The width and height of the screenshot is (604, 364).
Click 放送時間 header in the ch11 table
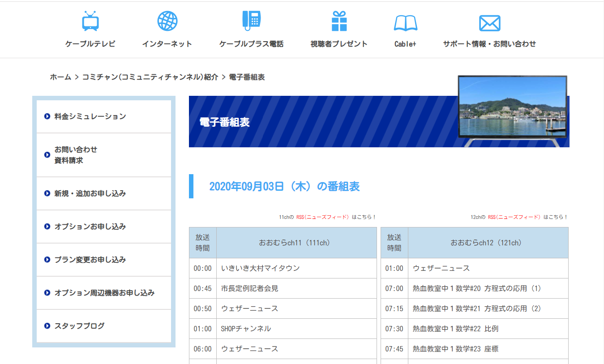(203, 243)
